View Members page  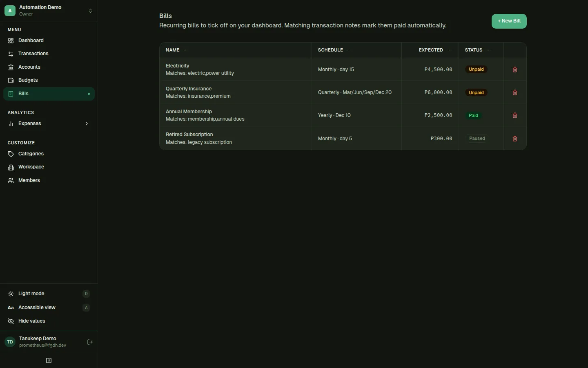(x=49, y=181)
